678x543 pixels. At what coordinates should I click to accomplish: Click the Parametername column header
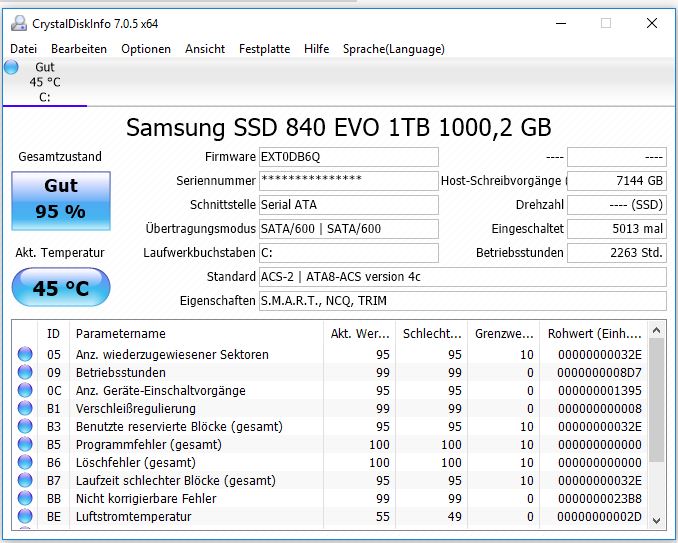[196, 333]
